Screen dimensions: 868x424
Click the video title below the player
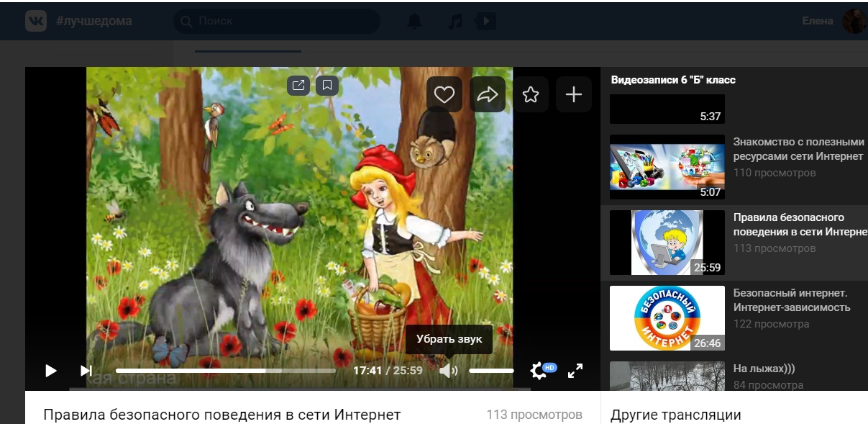click(x=222, y=415)
